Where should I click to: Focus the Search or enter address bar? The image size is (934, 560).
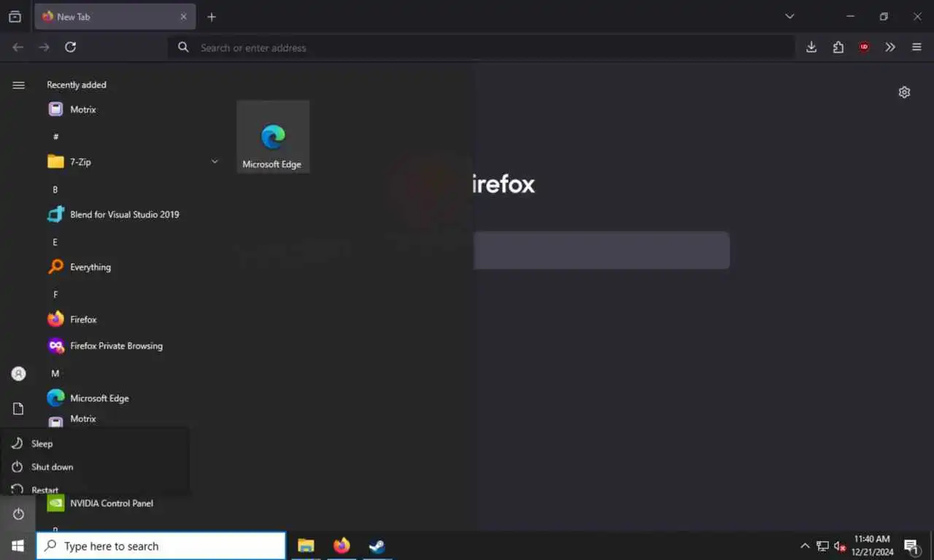coord(481,47)
